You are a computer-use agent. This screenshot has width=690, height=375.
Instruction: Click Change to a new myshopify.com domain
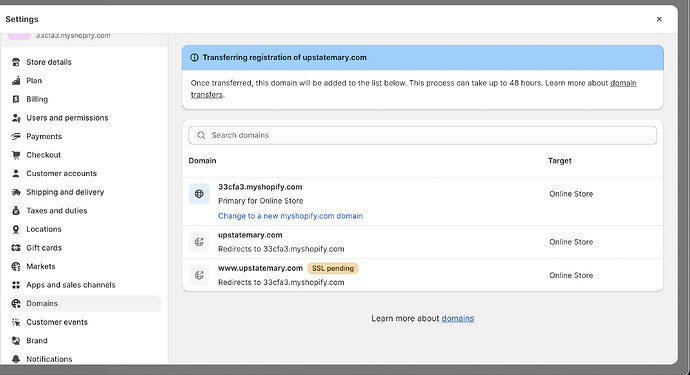(x=290, y=216)
